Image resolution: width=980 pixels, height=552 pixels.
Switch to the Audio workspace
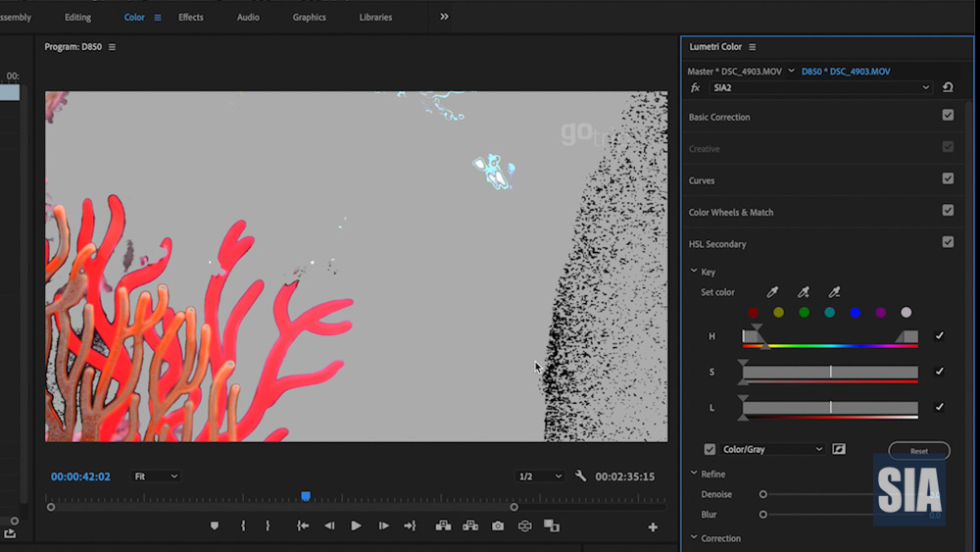pyautogui.click(x=248, y=18)
